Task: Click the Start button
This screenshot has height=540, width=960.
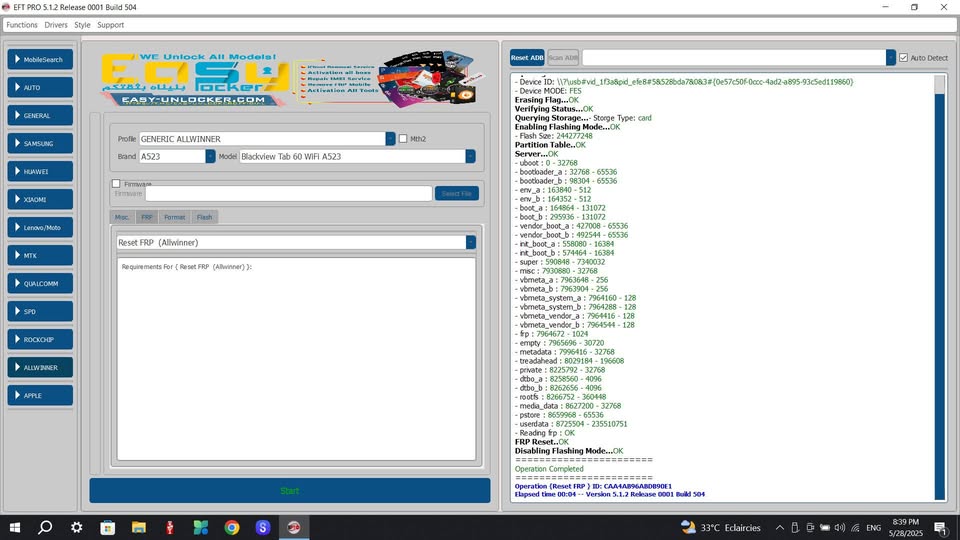Action: click(290, 490)
